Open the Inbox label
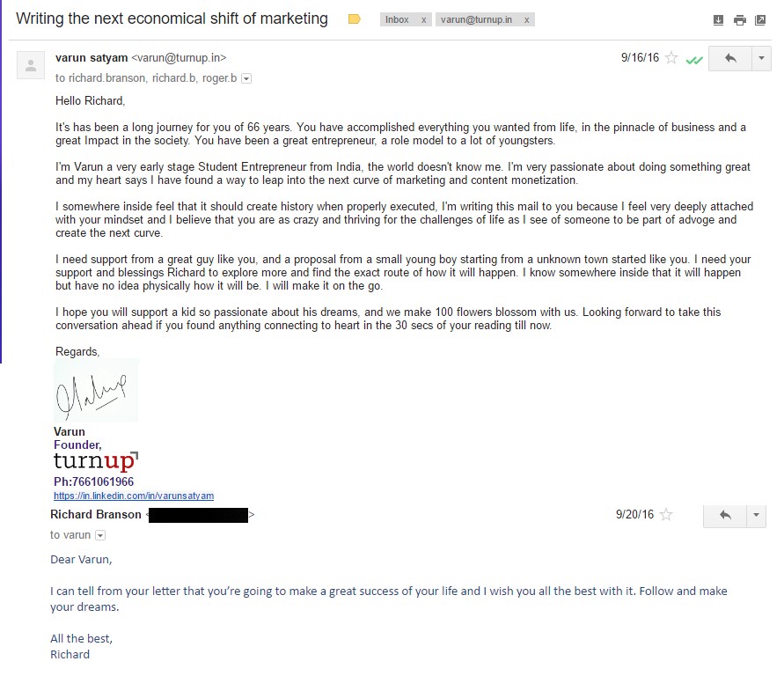Viewport: 784px width, 676px height. click(397, 19)
